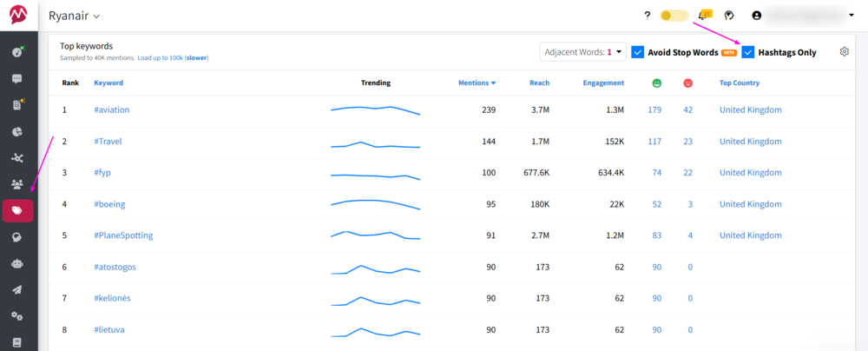Click the user account avatar icon

coord(757,16)
